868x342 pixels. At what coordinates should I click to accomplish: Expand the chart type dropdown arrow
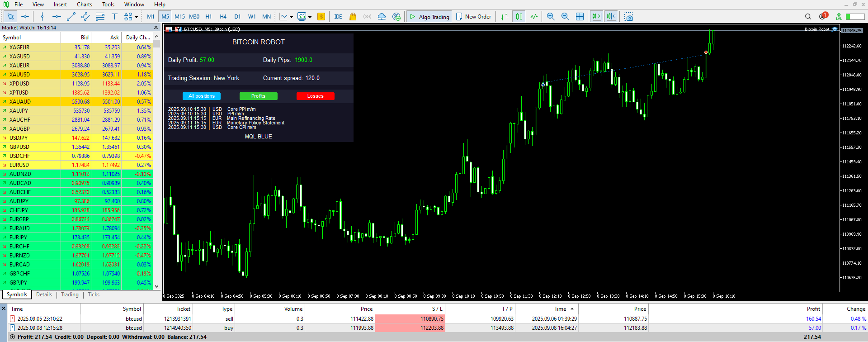(x=291, y=17)
